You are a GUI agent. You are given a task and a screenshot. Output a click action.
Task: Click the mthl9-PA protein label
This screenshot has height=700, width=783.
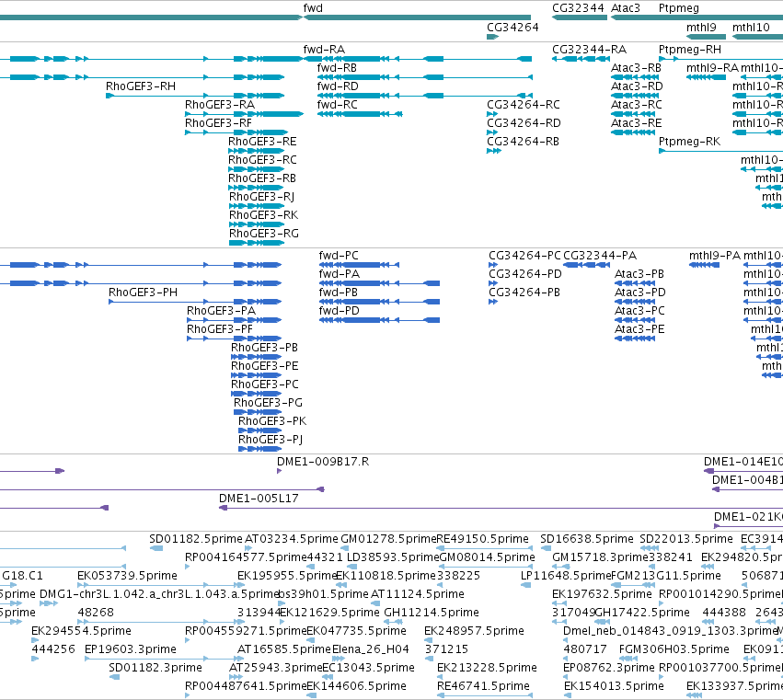[x=715, y=256]
